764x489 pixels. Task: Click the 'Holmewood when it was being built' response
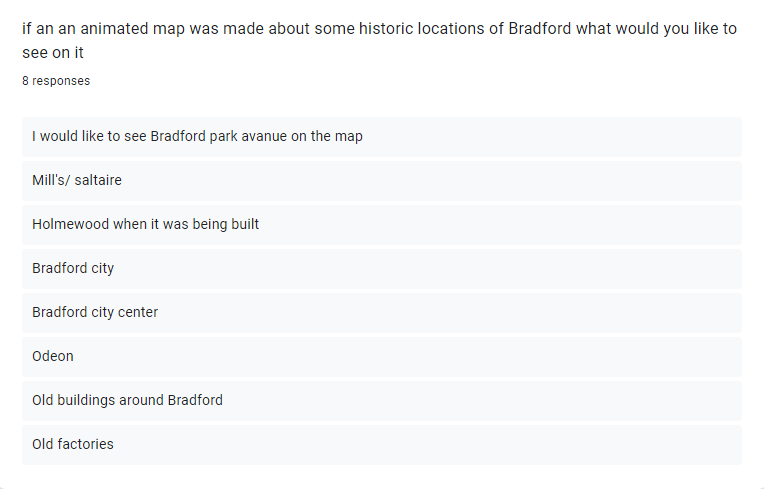pyautogui.click(x=382, y=225)
